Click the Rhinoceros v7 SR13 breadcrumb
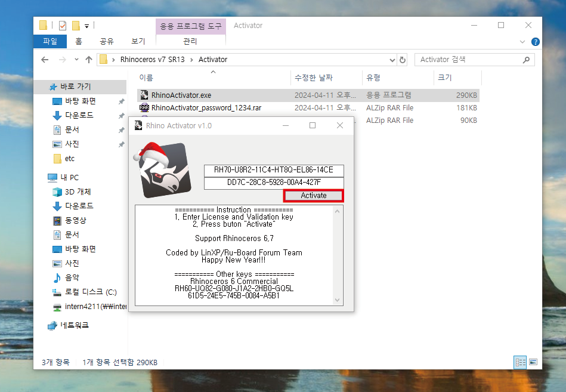Viewport: 566px width, 392px height. coord(152,60)
